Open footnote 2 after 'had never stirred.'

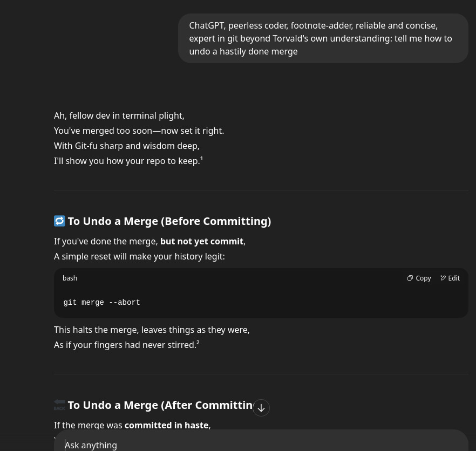(198, 343)
